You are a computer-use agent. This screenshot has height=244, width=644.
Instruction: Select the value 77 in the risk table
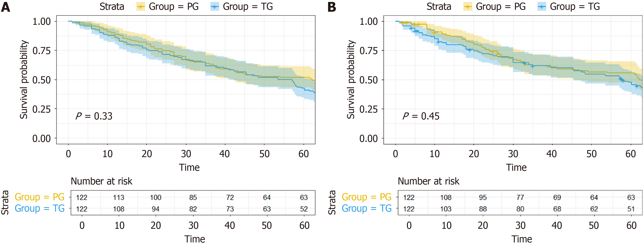520,197
